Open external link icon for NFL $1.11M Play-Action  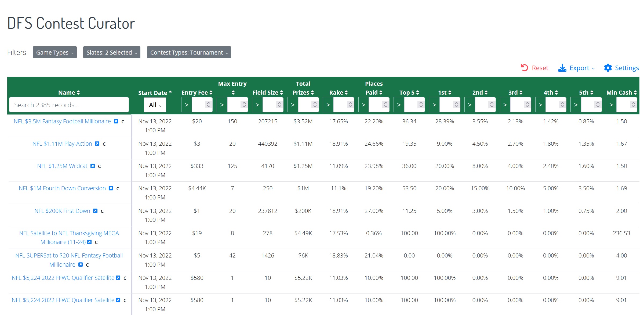coord(97,144)
